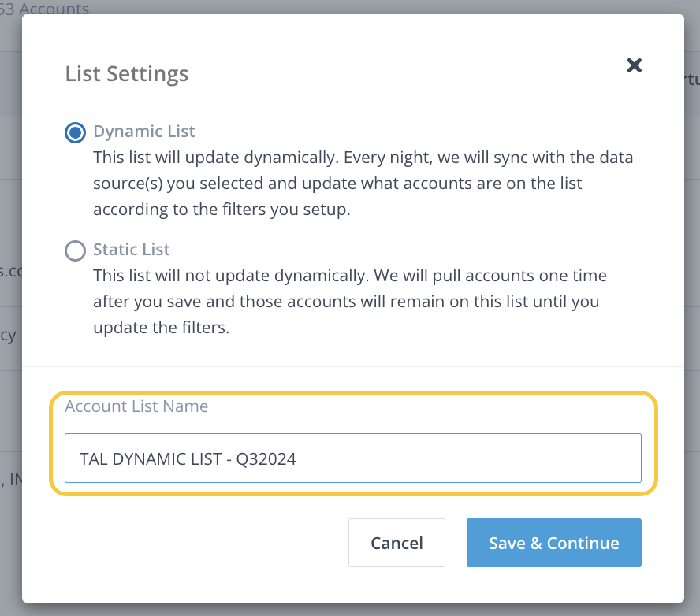Click the partially visible "cy" row text
This screenshot has width=700, height=616.
(x=8, y=336)
